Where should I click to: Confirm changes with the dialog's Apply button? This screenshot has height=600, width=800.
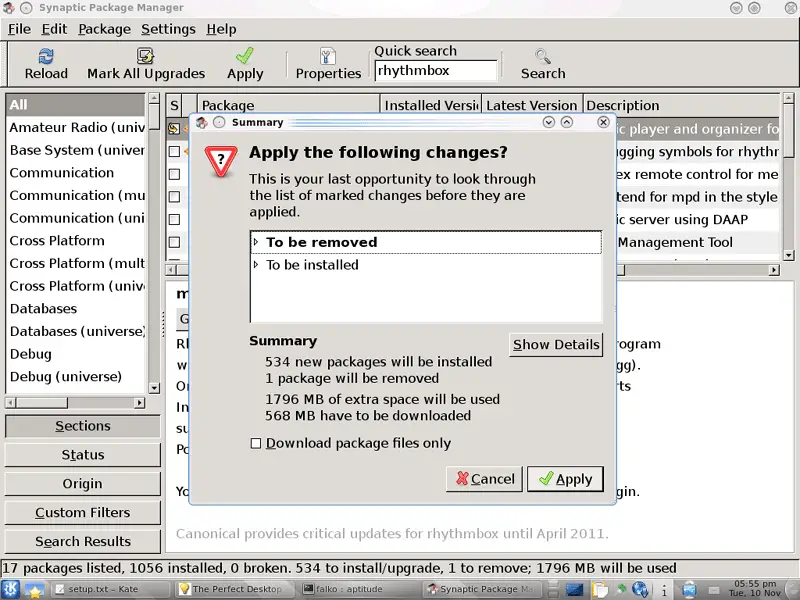[565, 479]
